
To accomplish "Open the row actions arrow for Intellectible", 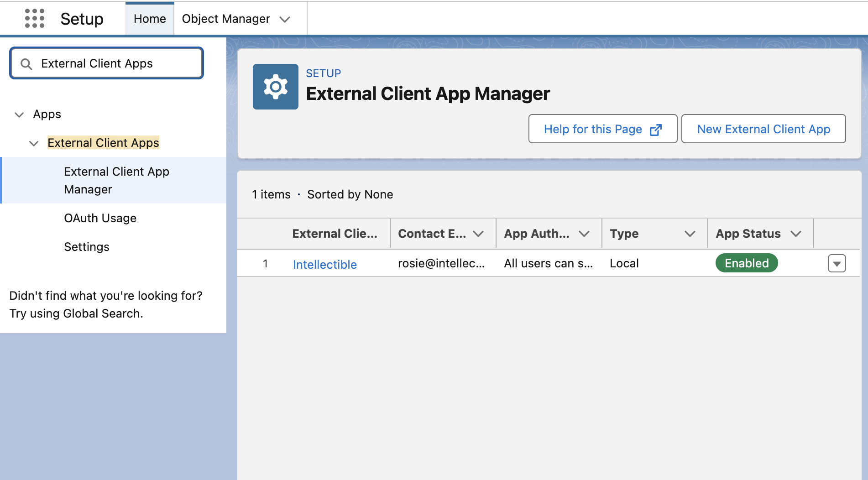I will point(837,263).
